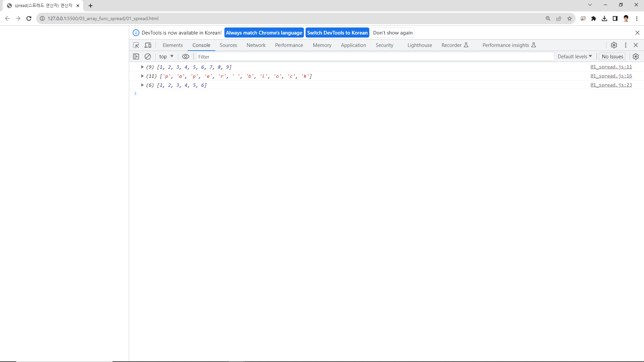The image size is (644, 362).
Task: Open the DevTools three-dot customize menu
Action: 626,45
